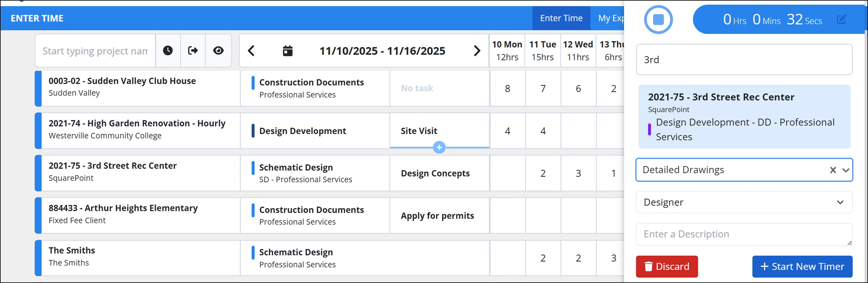Image resolution: width=868 pixels, height=283 pixels.
Task: Open Sudden Valley Club House project row
Action: pos(138,88)
